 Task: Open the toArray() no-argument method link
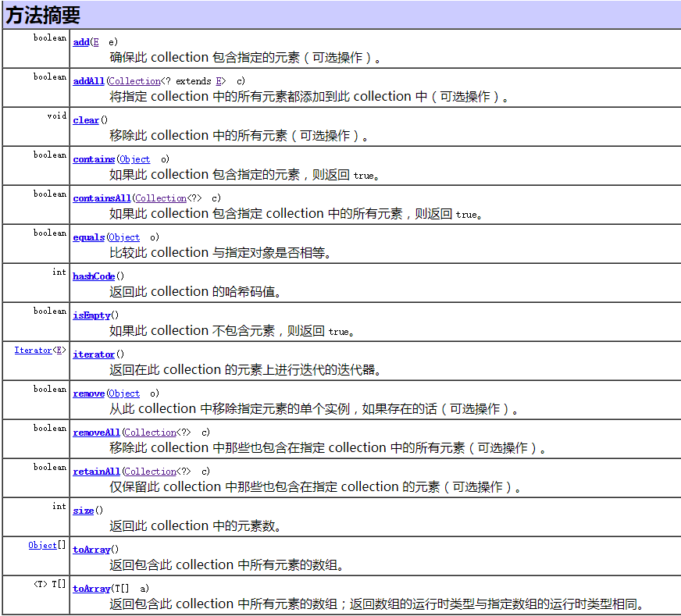[x=91, y=550]
